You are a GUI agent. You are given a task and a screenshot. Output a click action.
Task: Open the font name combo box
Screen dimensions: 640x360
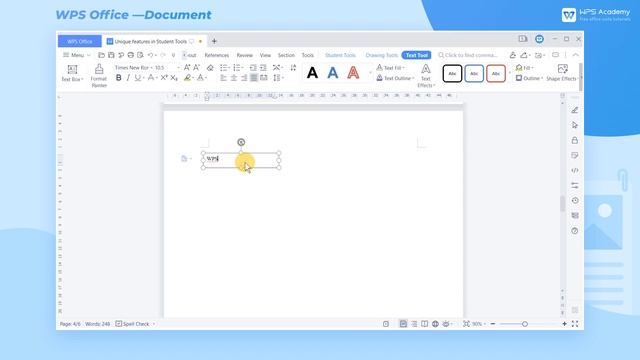tap(133, 67)
